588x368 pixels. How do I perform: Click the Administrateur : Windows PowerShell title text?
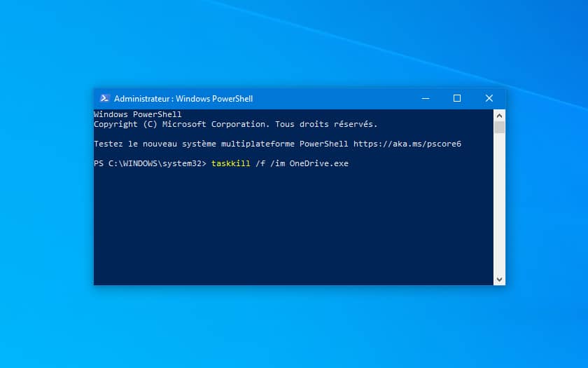point(183,99)
